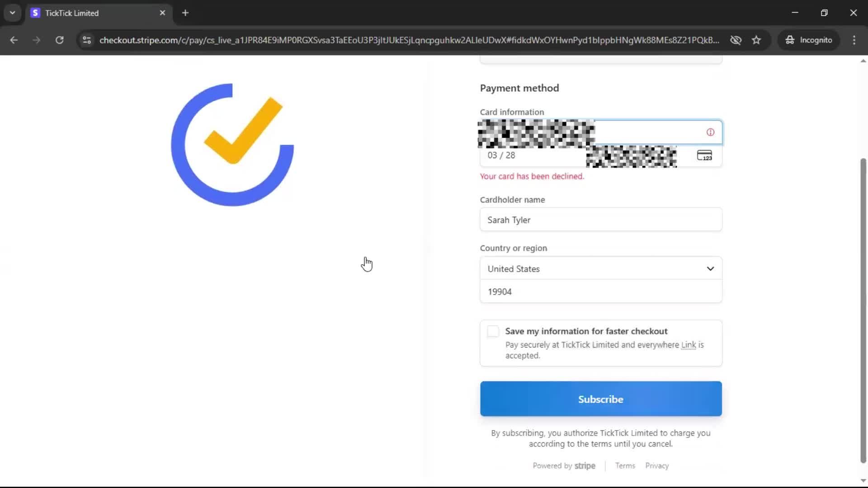Viewport: 868px width, 488px height.
Task: Reload the checkout page
Action: click(x=59, y=40)
